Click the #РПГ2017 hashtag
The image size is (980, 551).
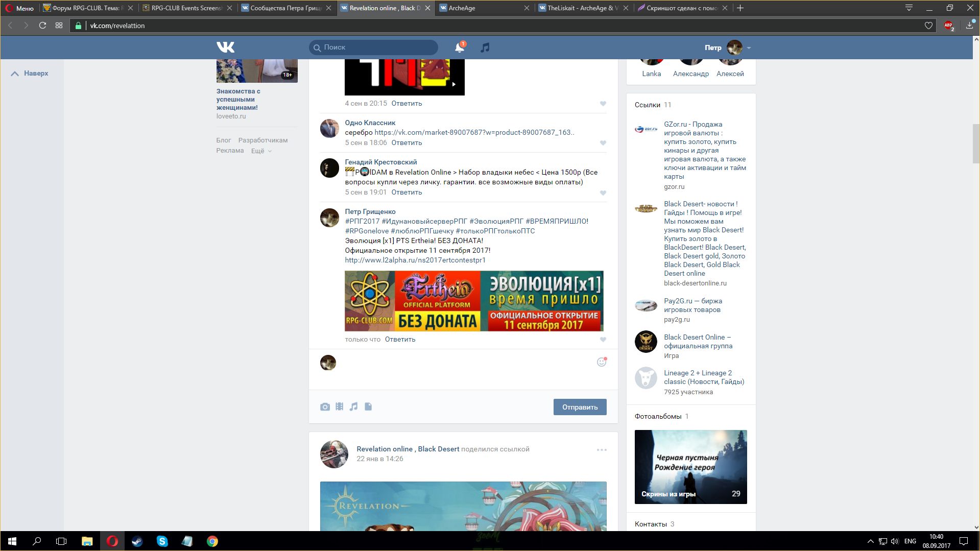362,222
